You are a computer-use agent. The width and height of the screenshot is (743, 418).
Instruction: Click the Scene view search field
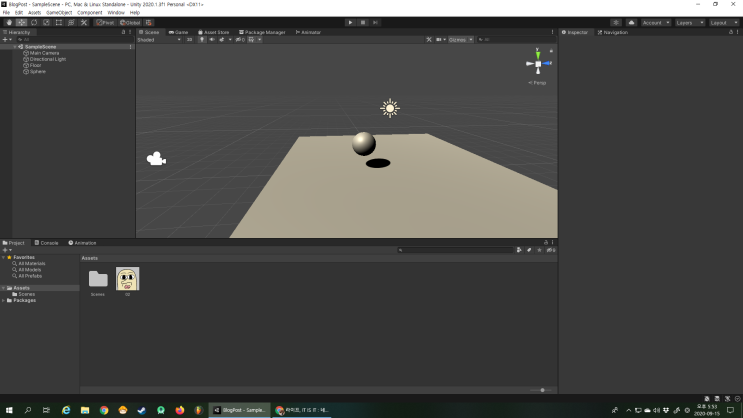(x=514, y=40)
